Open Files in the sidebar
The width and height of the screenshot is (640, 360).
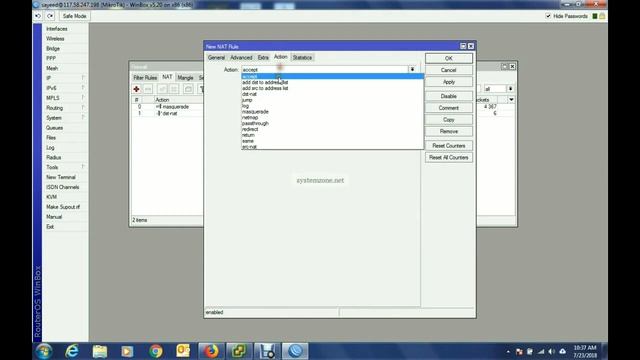pyautogui.click(x=51, y=138)
